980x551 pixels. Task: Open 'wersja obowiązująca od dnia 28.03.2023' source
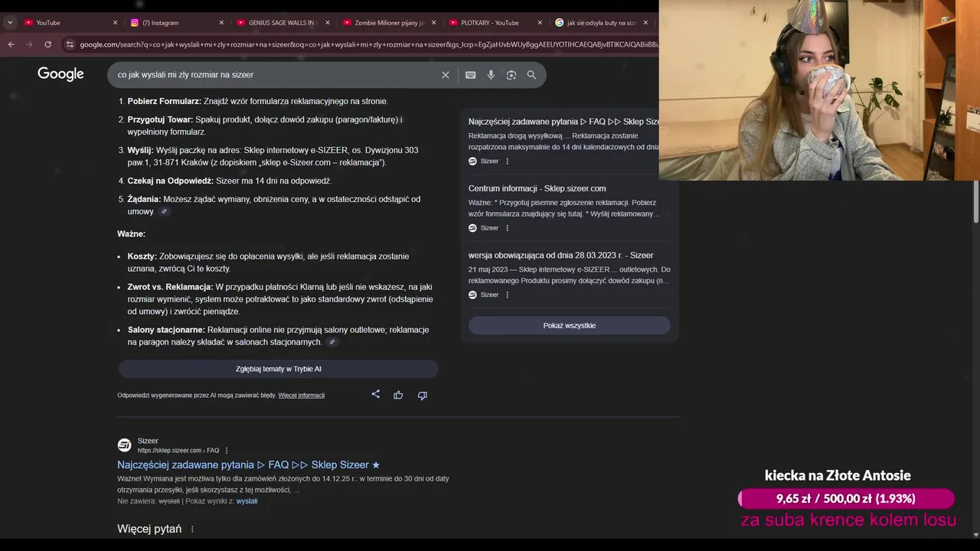pos(560,255)
